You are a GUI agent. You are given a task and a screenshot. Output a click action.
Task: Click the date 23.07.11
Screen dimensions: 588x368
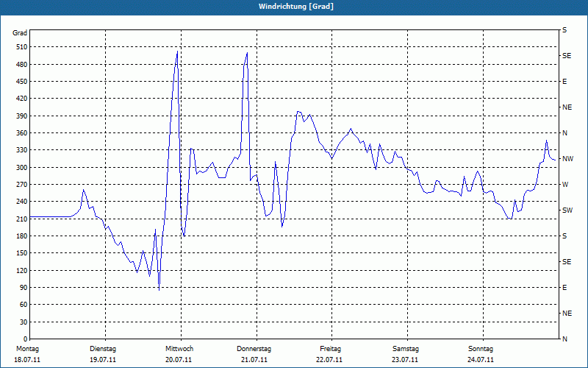click(x=405, y=360)
